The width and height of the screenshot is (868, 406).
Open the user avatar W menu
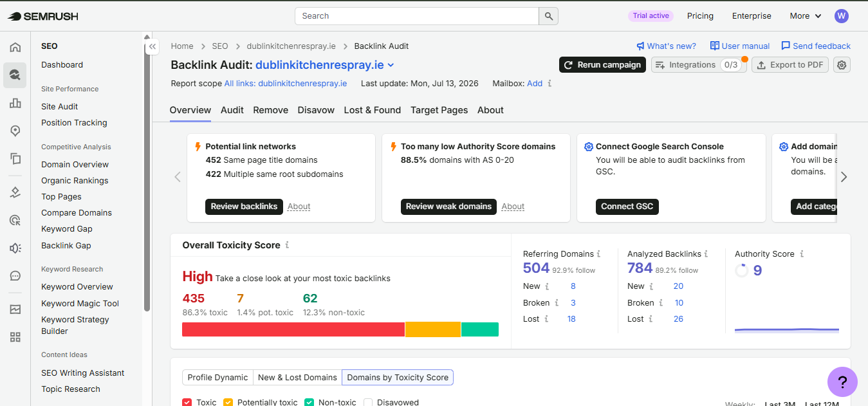pyautogui.click(x=842, y=16)
